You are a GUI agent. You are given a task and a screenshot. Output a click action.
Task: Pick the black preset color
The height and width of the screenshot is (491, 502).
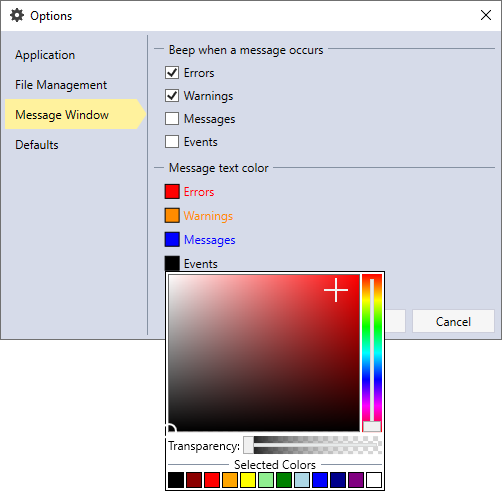176,480
